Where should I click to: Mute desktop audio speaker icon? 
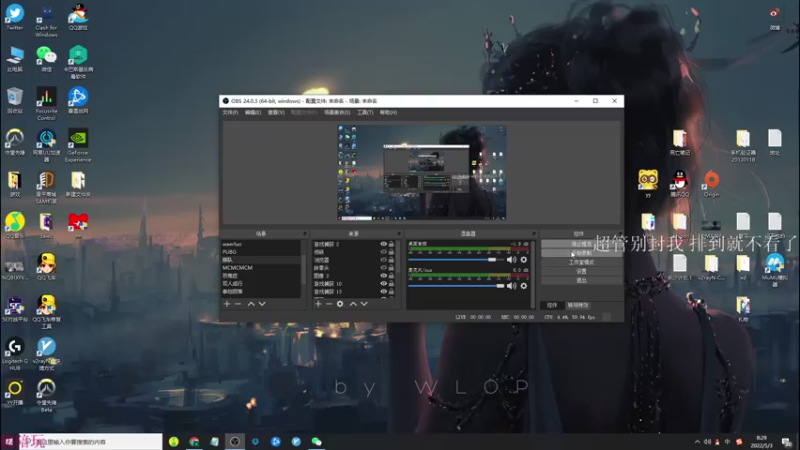(511, 260)
